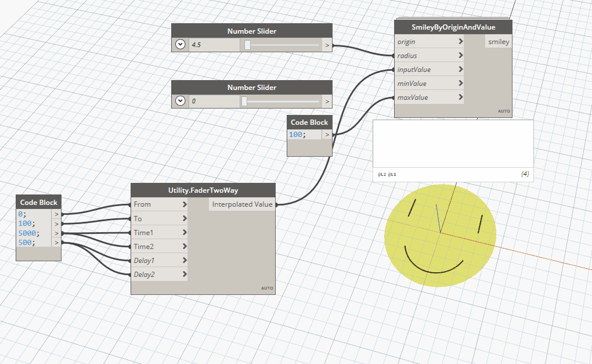
Task: Select the Utility.FaderTwoWay node title bar
Action: click(203, 190)
